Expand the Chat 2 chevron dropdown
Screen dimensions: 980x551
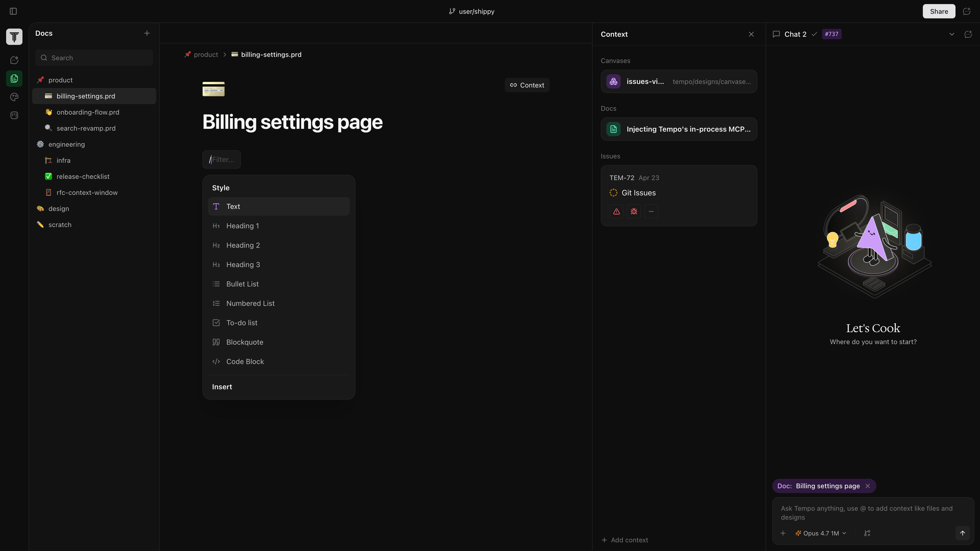tap(952, 34)
